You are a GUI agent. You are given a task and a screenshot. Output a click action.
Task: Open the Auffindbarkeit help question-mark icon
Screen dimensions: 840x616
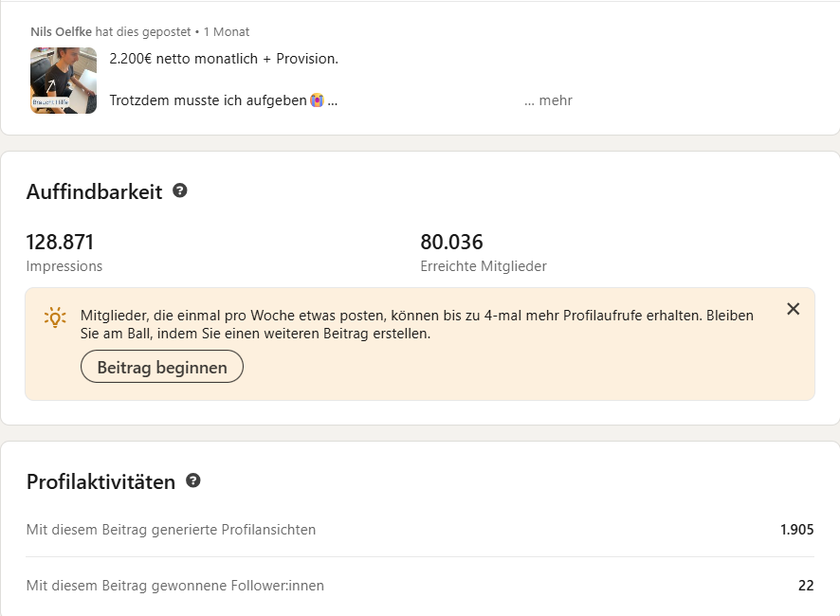click(x=180, y=190)
